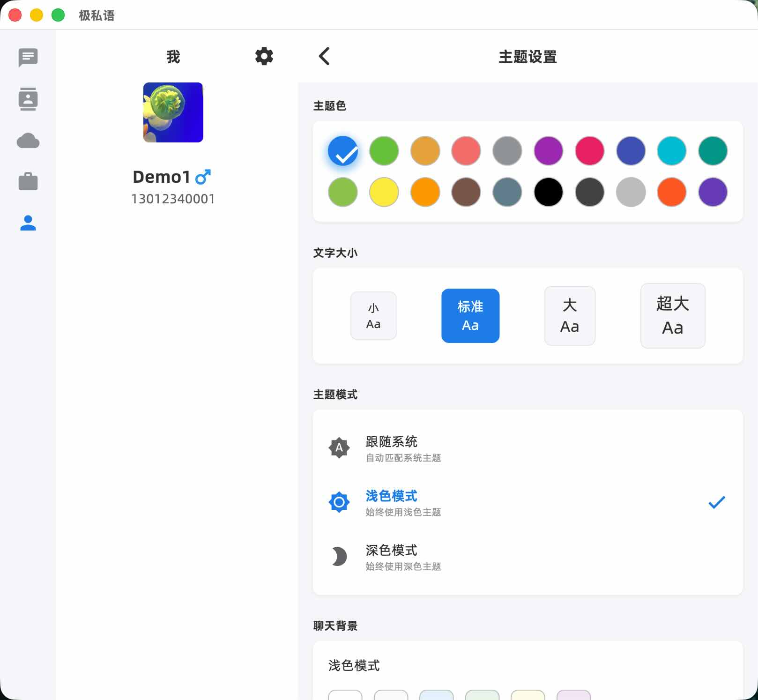Click the 极私语 window title

97,15
